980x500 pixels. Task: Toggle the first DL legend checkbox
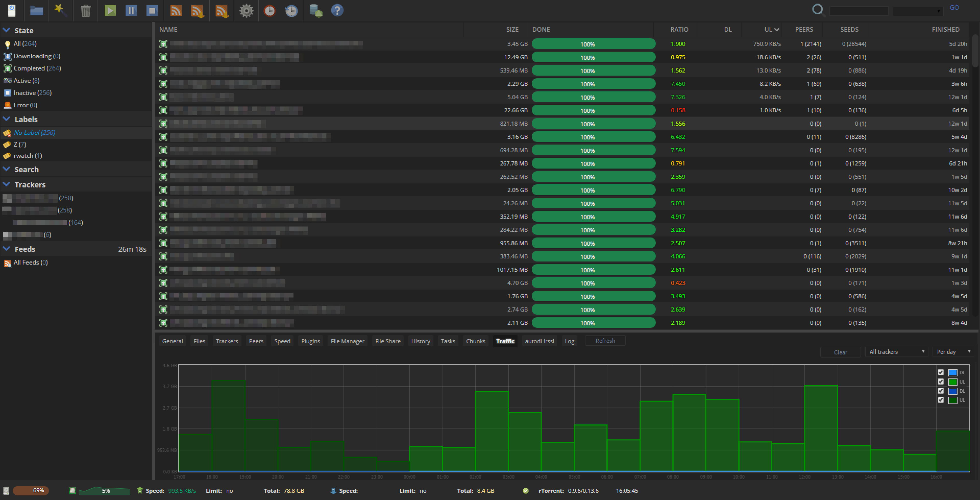pos(941,372)
